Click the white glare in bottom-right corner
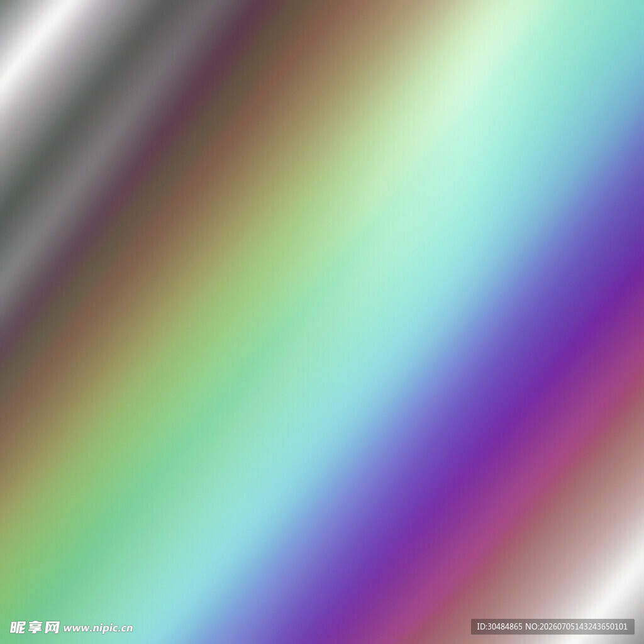The height and width of the screenshot is (644, 644). click(x=616, y=591)
